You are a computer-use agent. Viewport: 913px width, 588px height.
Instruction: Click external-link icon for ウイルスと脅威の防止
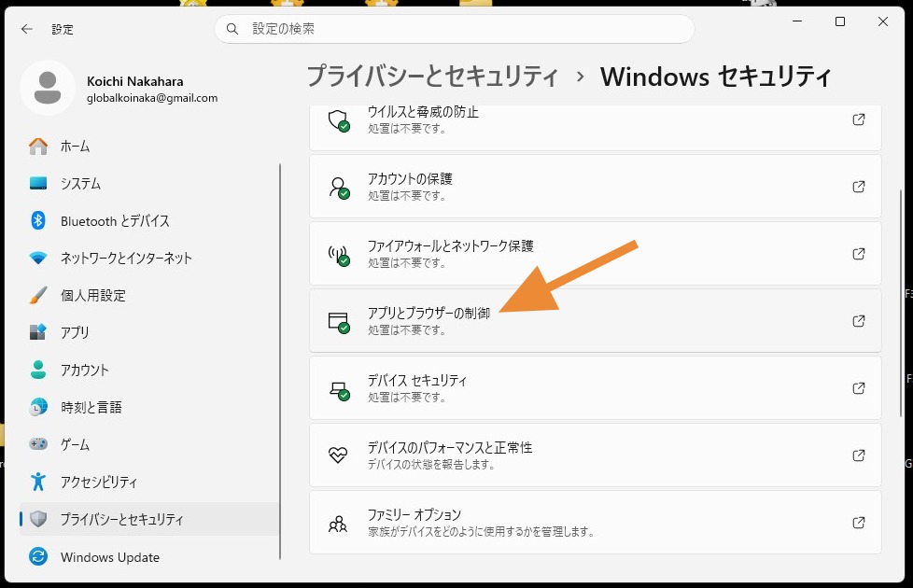pos(858,119)
